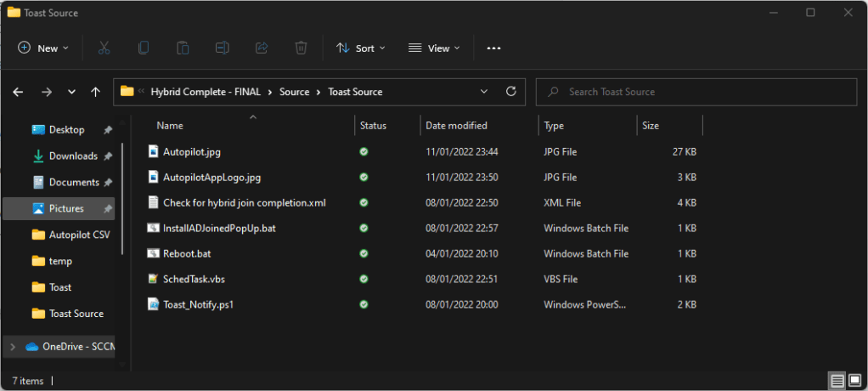
Task: Go up one folder level
Action: tap(96, 92)
